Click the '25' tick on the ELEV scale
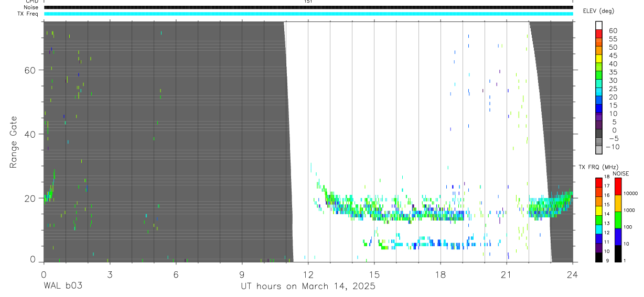Image resolution: width=644 pixels, height=297 pixels. point(613,89)
